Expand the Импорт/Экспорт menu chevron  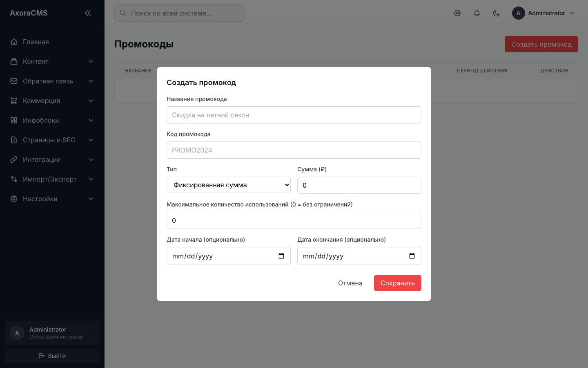click(91, 179)
